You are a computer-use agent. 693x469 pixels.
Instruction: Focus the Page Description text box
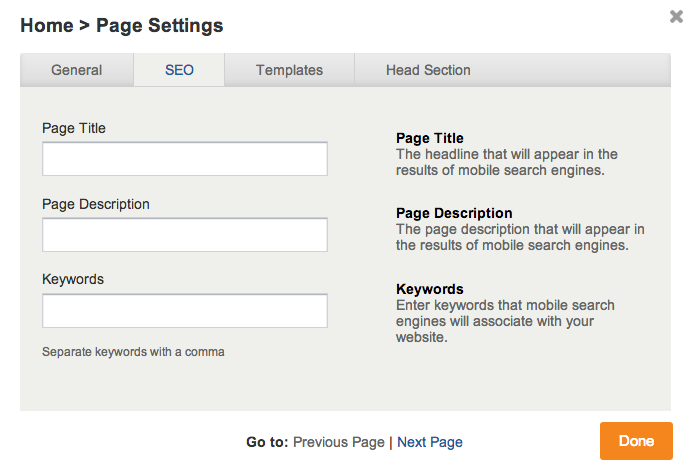click(x=185, y=235)
